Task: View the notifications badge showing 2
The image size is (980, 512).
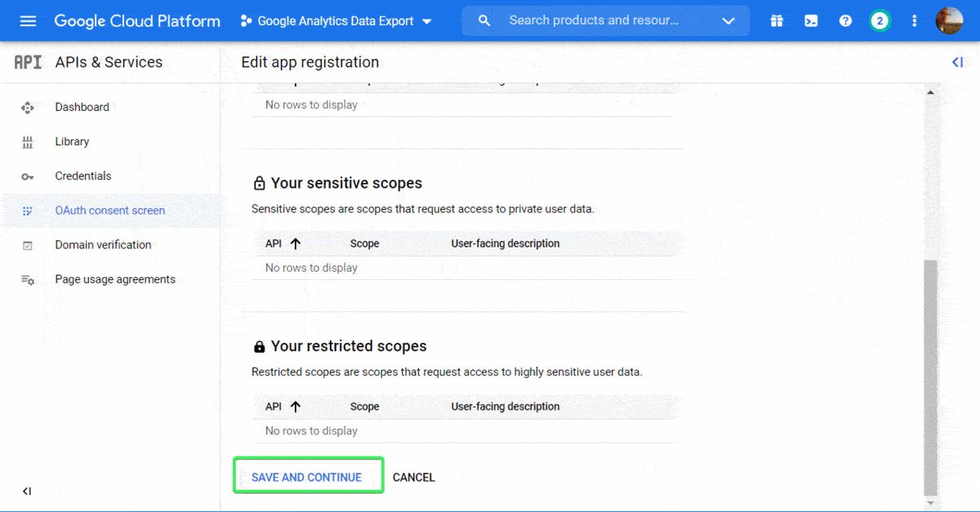Action: (x=880, y=20)
